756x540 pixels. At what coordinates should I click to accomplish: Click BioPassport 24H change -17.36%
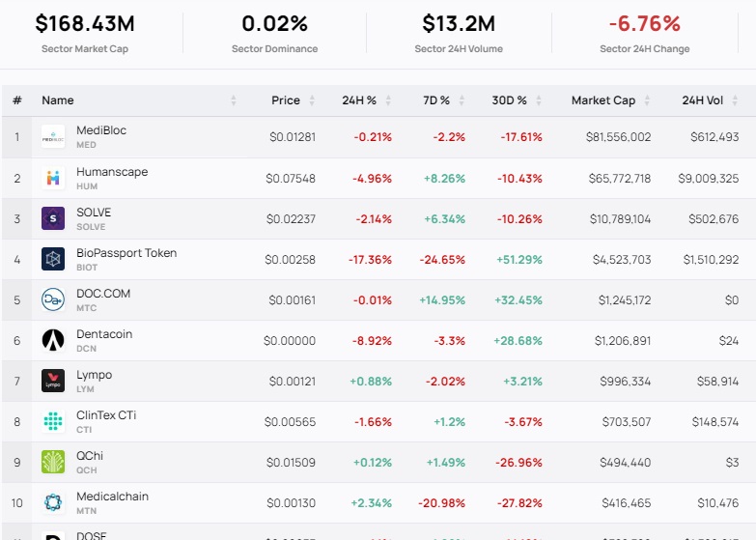(x=370, y=260)
